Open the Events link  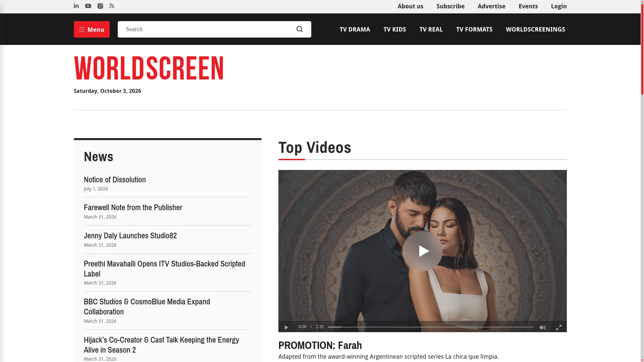click(528, 6)
